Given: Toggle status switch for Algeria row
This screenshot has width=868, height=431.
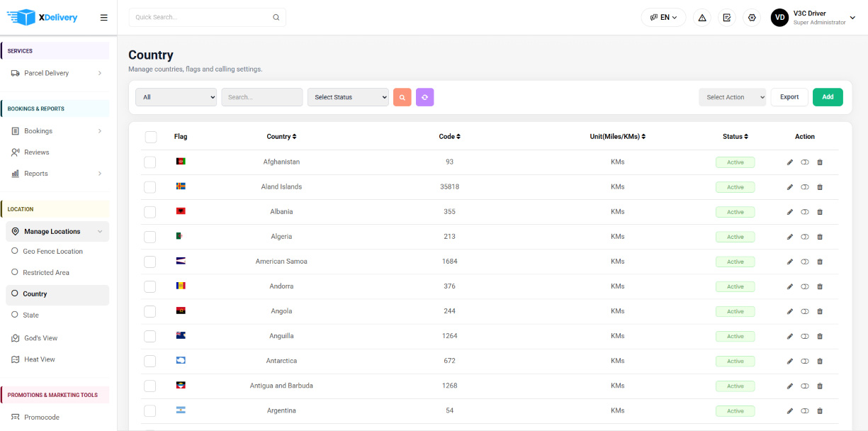Looking at the screenshot, I should 805,237.
